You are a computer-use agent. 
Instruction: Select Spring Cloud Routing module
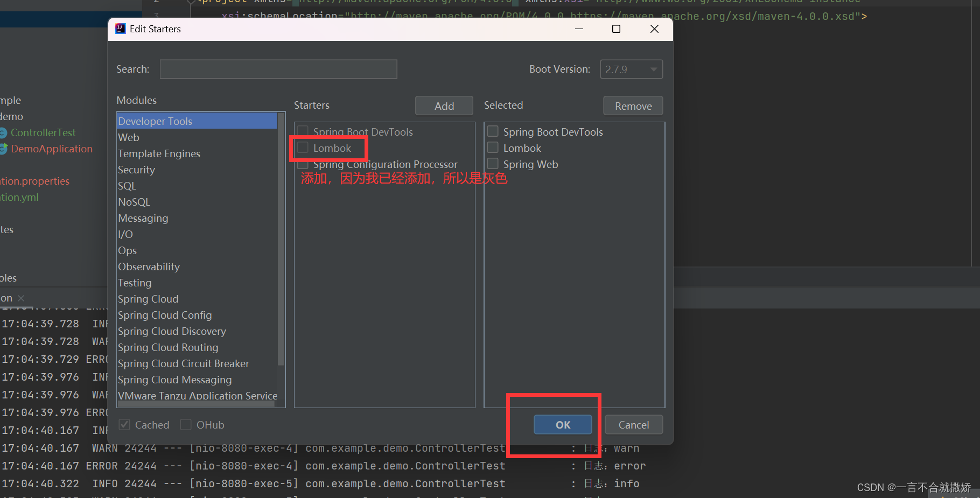(x=197, y=347)
